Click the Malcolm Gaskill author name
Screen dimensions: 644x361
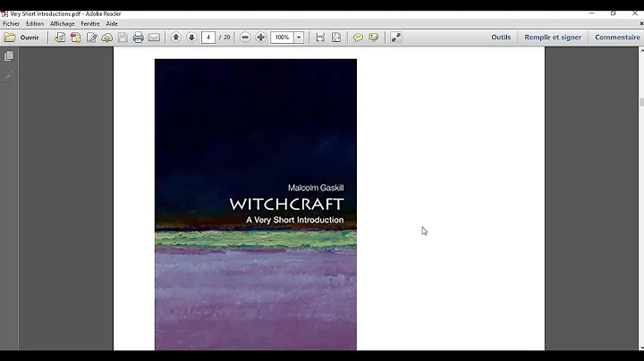(316, 188)
